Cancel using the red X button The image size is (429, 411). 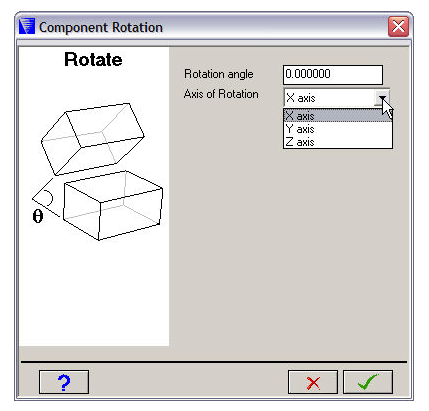[x=313, y=382]
